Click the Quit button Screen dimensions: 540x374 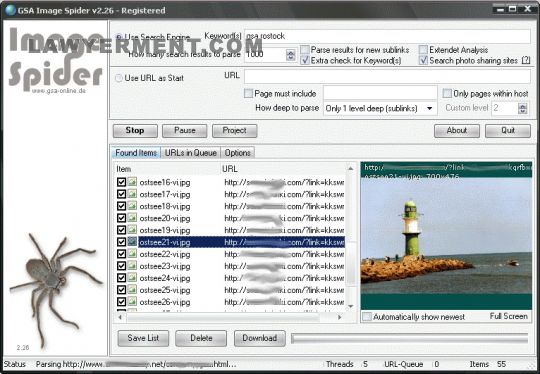click(x=508, y=131)
